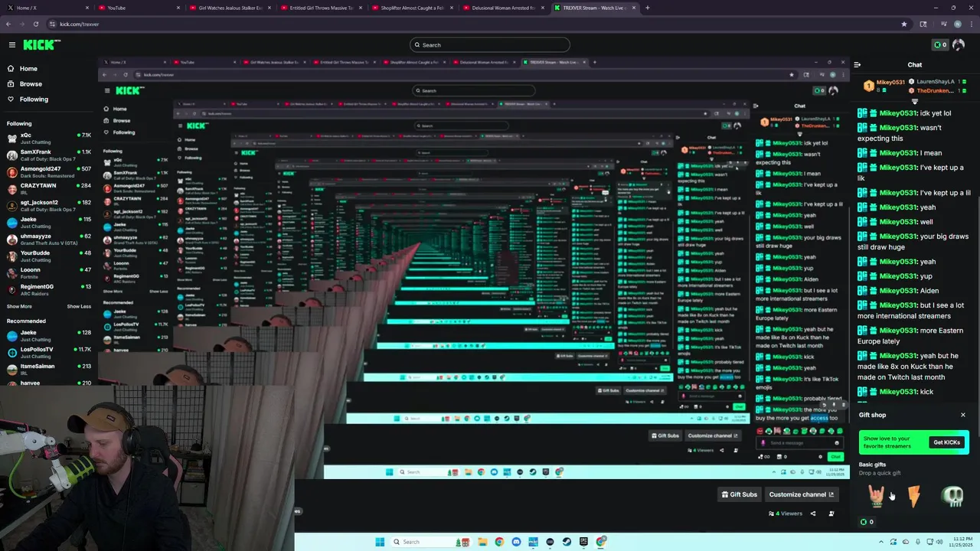Screen dimensions: 980x551
Task: Switch to Girl Watches Jealous Stalker tab
Action: pos(230,8)
